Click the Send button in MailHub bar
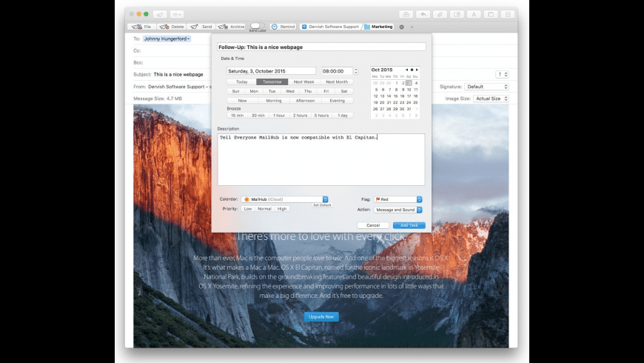Screen dimensions: 644x363 pyautogui.click(x=201, y=27)
